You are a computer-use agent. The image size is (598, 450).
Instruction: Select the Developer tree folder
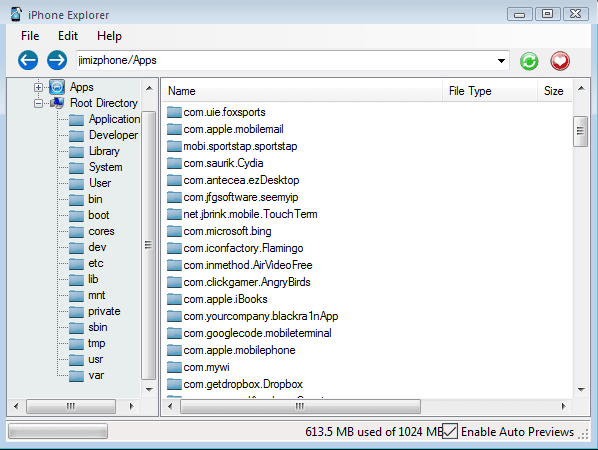point(113,135)
